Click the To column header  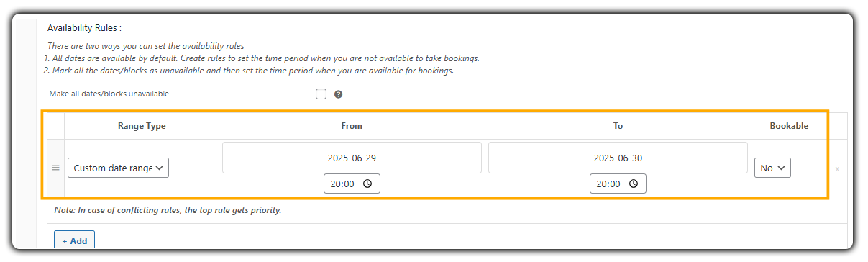tap(618, 125)
